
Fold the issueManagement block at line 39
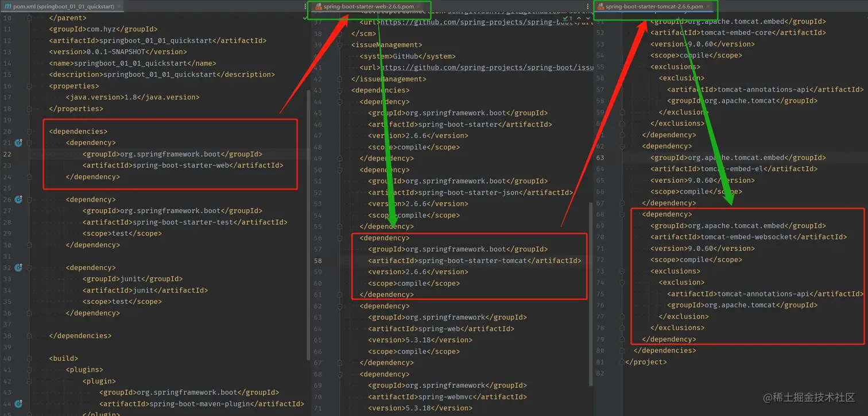point(340,45)
